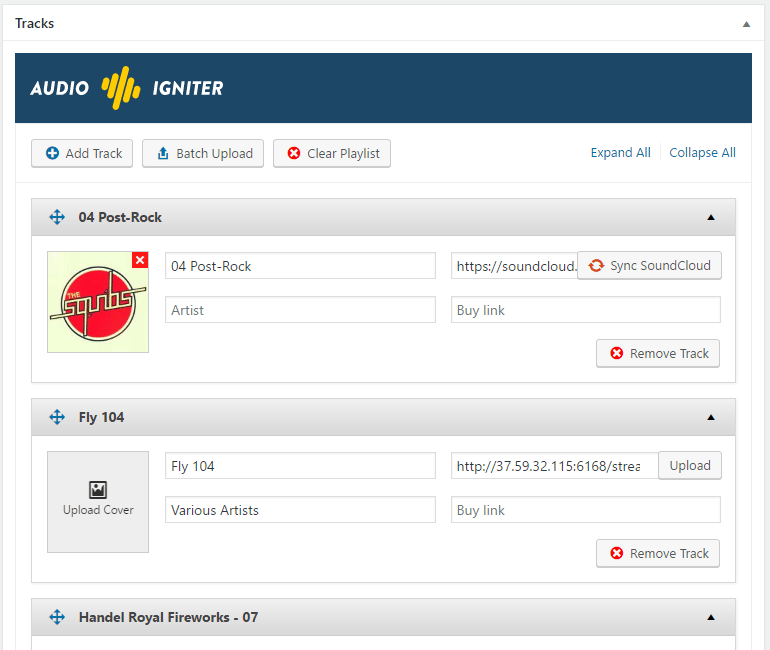Remove cover image from 04 Post-Rock

[x=140, y=260]
